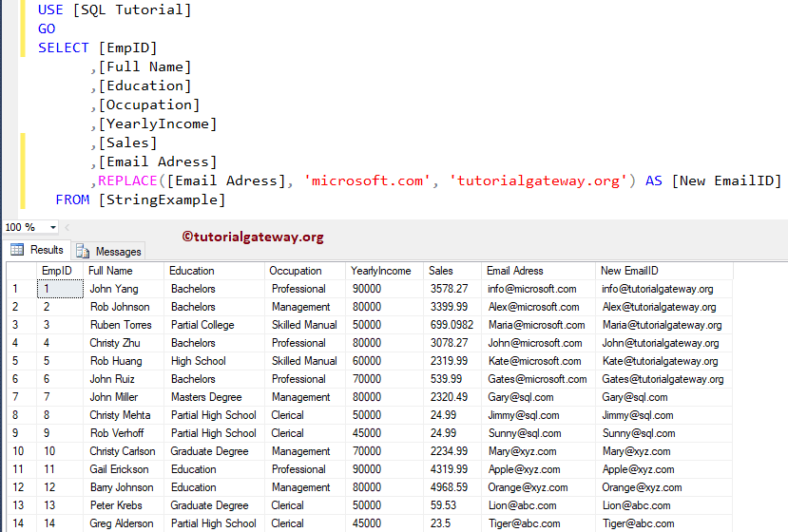Screen dimensions: 788x532
Task: Click the row header number 7
Action: (x=21, y=397)
